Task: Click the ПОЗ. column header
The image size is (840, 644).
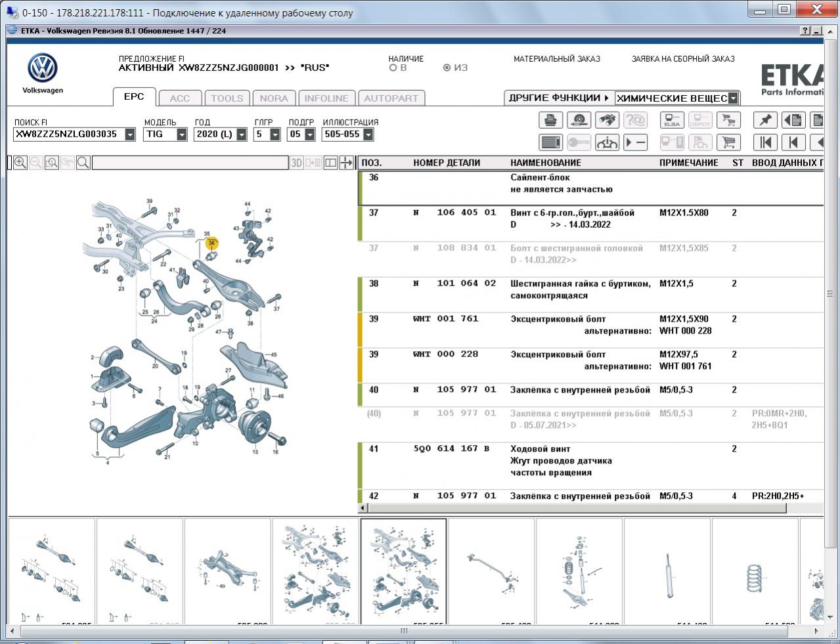Action: [372, 163]
